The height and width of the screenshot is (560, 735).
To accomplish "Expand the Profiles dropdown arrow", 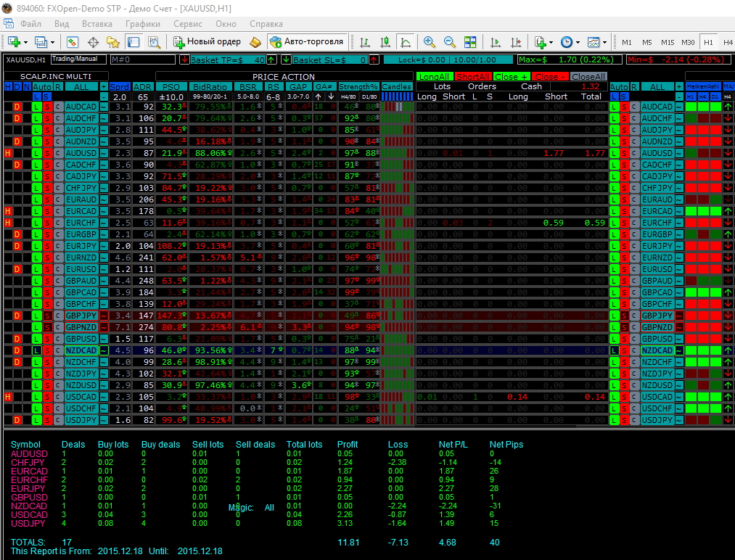I will click(52, 42).
